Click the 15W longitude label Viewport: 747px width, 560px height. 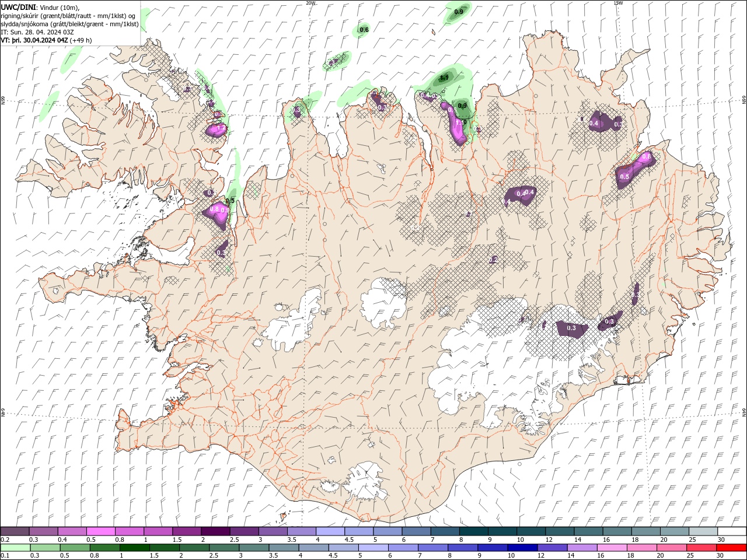pos(618,3)
